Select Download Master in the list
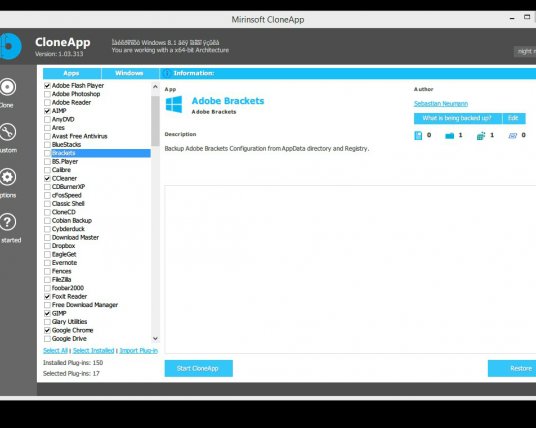 click(75, 238)
